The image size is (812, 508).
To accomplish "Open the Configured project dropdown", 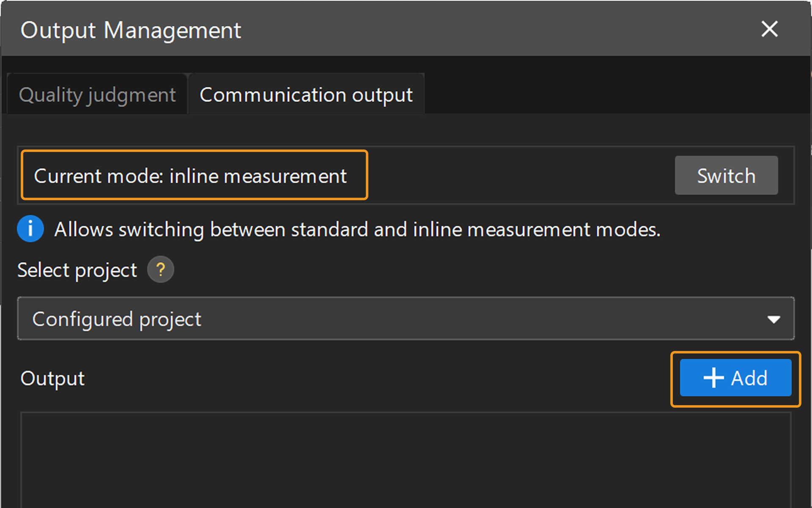I will (x=406, y=319).
